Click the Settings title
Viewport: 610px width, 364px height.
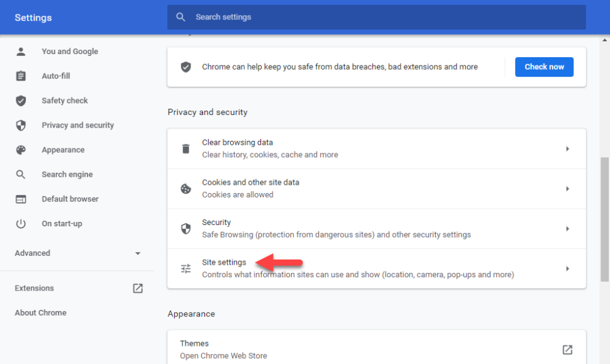33,18
